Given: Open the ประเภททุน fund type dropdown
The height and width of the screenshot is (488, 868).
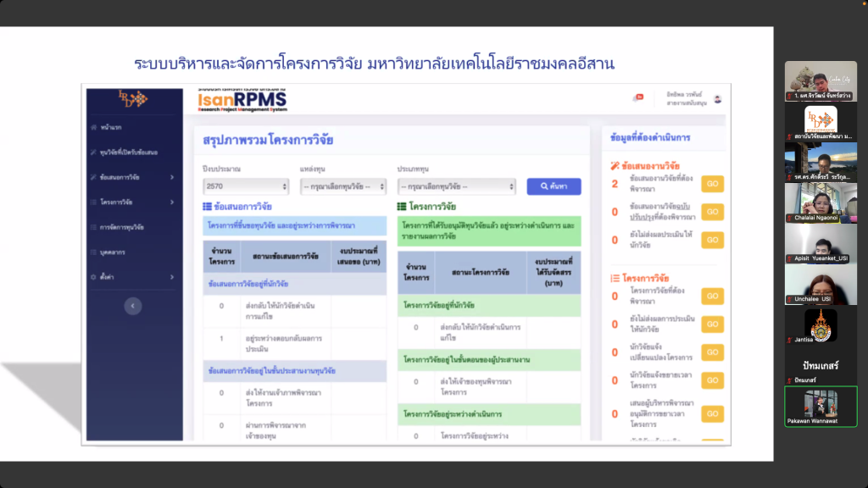Looking at the screenshot, I should tap(456, 186).
